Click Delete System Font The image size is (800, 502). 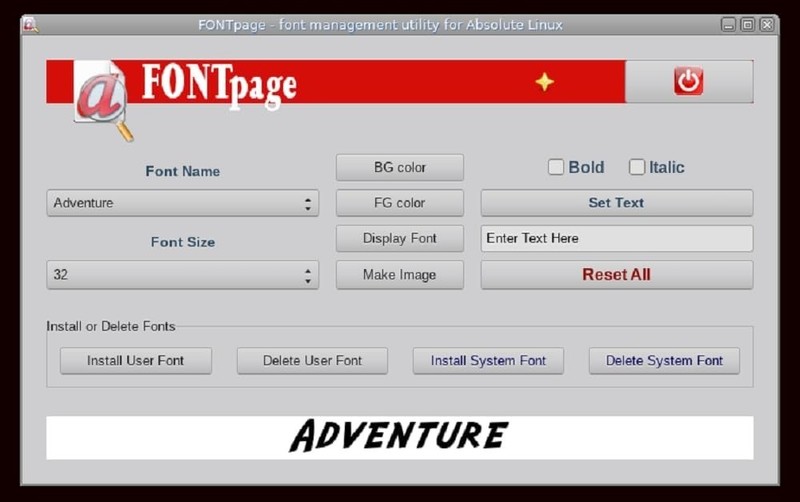click(x=664, y=361)
